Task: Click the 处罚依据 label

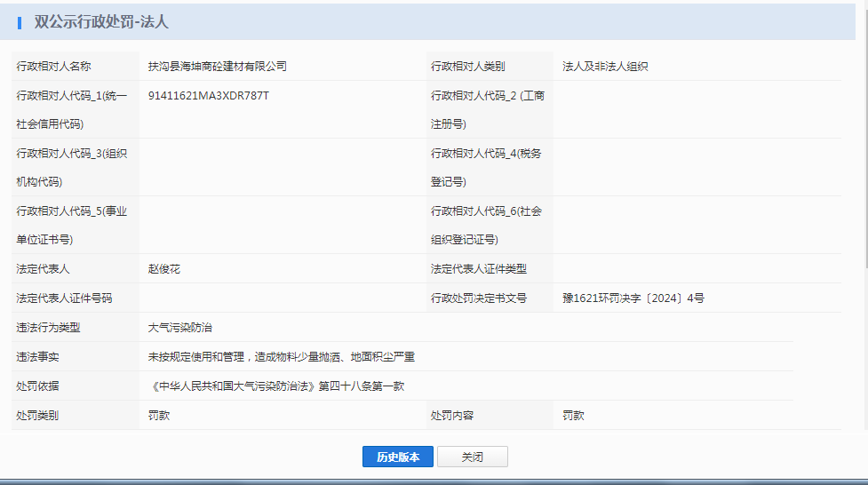Action: pyautogui.click(x=37, y=386)
